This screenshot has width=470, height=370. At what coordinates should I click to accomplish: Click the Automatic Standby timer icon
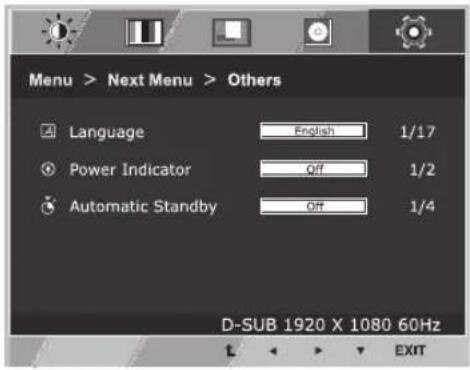point(48,206)
